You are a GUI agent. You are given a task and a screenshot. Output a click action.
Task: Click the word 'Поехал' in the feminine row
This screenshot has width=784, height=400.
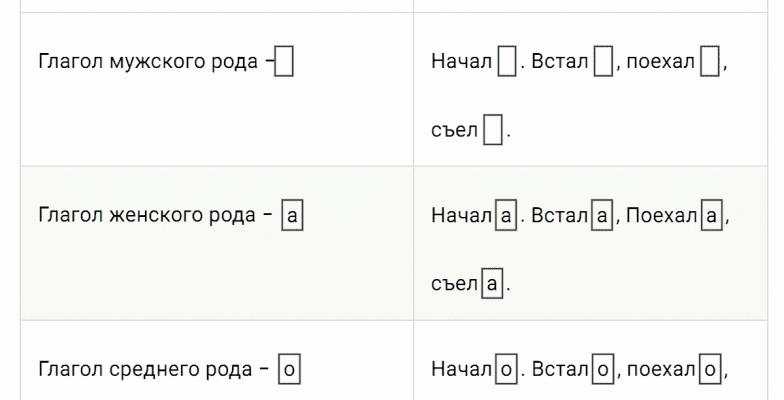[x=661, y=216]
